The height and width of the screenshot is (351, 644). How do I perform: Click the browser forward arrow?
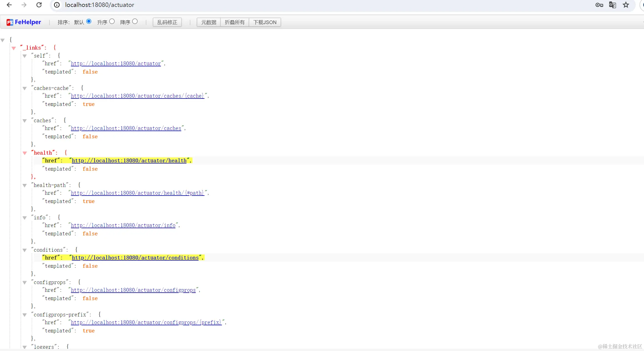[24, 5]
